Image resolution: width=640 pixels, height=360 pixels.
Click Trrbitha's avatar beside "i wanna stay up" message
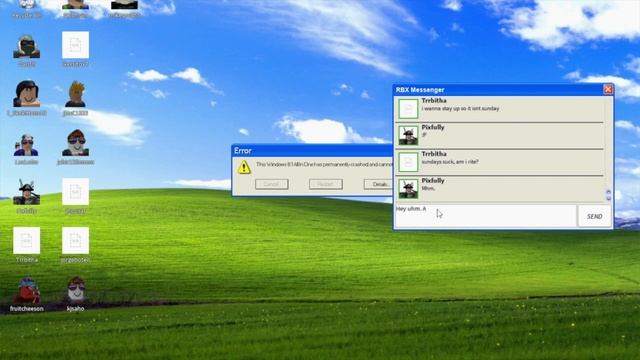pos(408,109)
